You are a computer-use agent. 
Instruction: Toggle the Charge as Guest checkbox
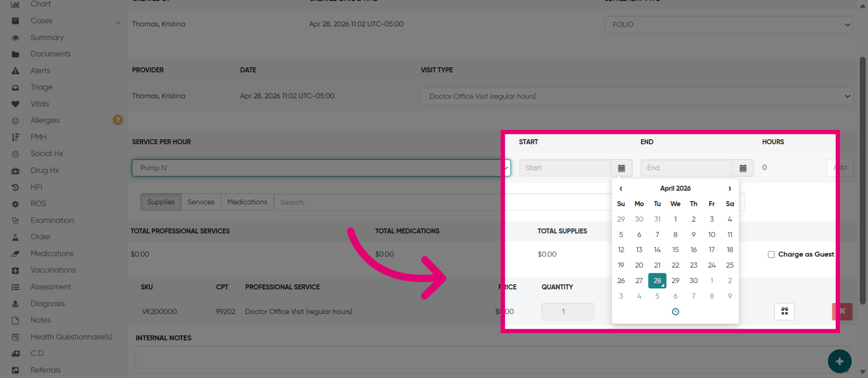(771, 255)
